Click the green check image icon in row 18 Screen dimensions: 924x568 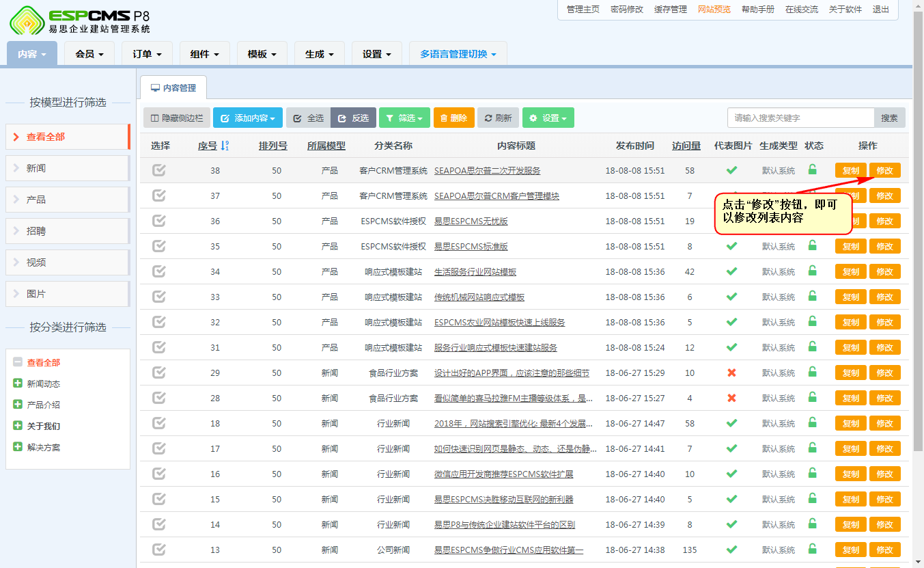pos(731,423)
